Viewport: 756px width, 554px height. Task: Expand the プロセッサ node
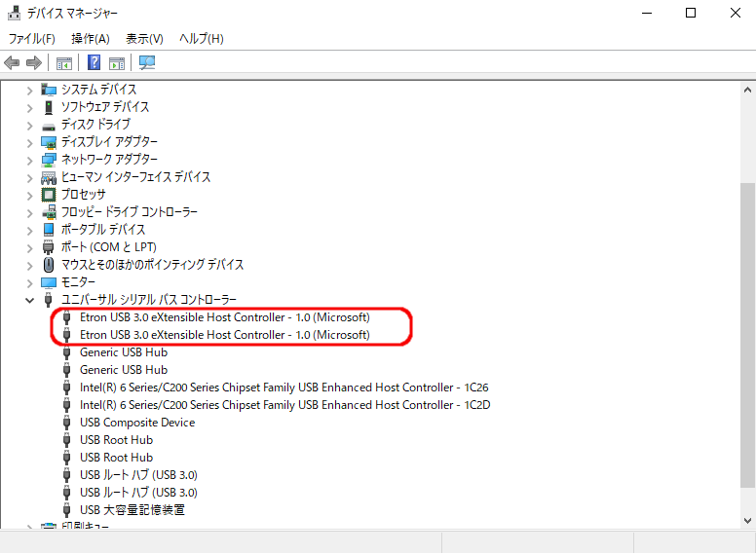coord(29,196)
